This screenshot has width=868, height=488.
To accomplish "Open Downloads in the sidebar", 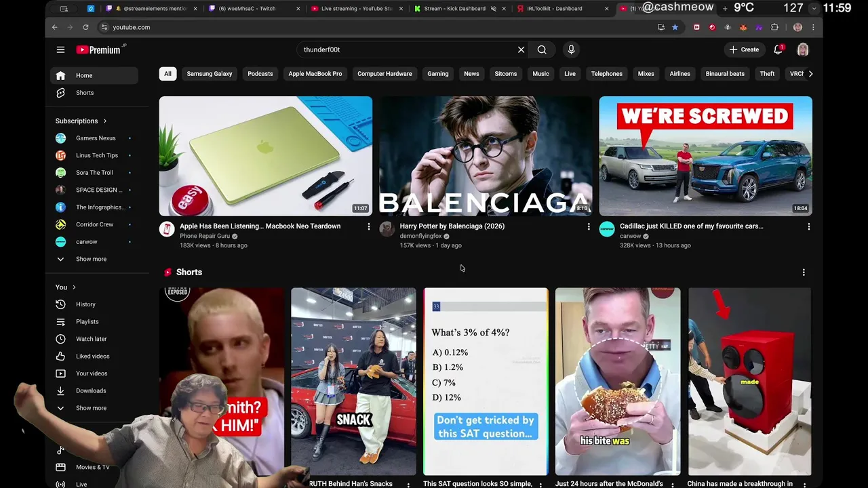I will click(x=94, y=391).
